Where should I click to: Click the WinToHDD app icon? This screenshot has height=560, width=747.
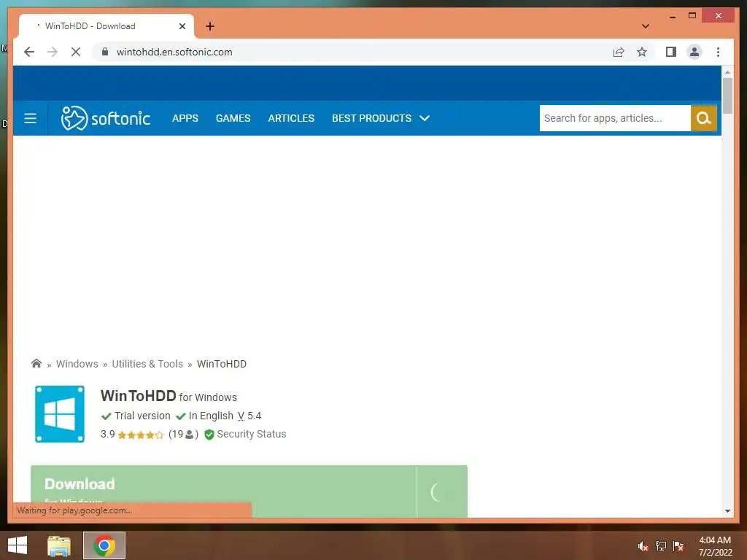[60, 414]
